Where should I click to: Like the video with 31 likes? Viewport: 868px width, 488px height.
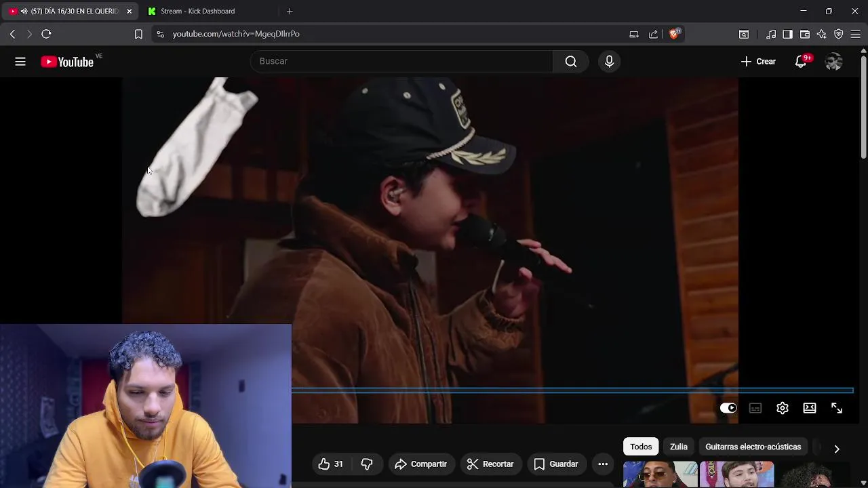point(330,464)
